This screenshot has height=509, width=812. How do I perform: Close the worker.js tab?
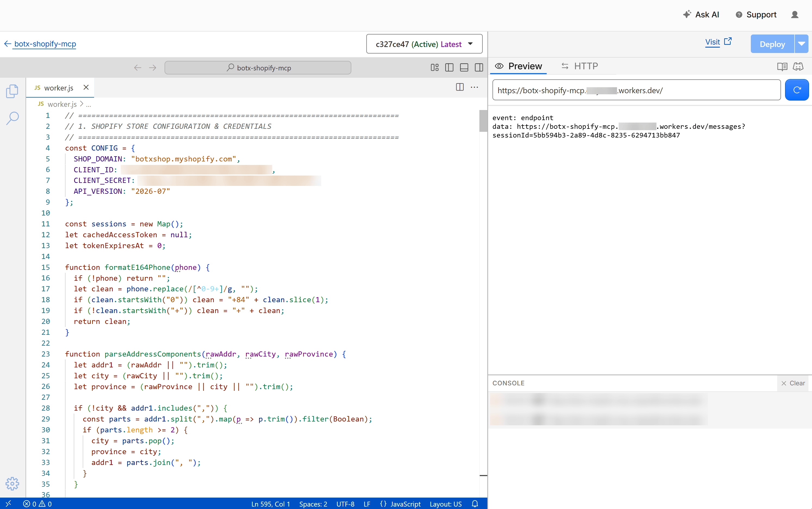click(86, 88)
